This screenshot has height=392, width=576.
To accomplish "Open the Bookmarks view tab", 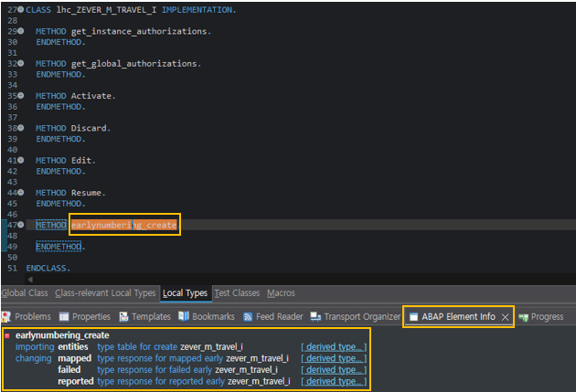I will tap(207, 316).
